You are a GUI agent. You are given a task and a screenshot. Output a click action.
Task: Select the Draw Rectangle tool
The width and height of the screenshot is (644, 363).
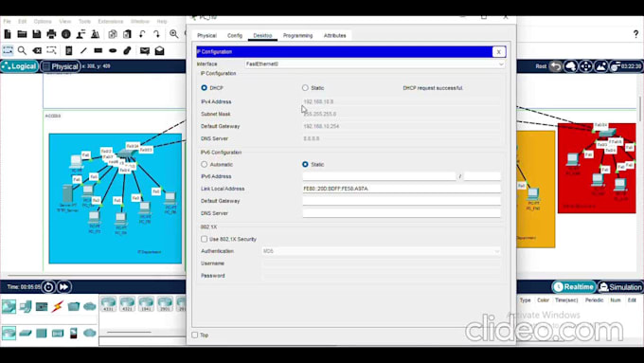98,50
